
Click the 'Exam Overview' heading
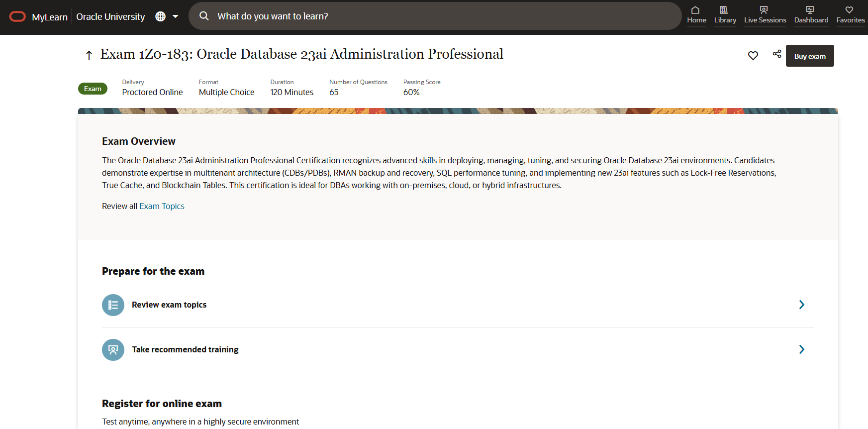(139, 141)
